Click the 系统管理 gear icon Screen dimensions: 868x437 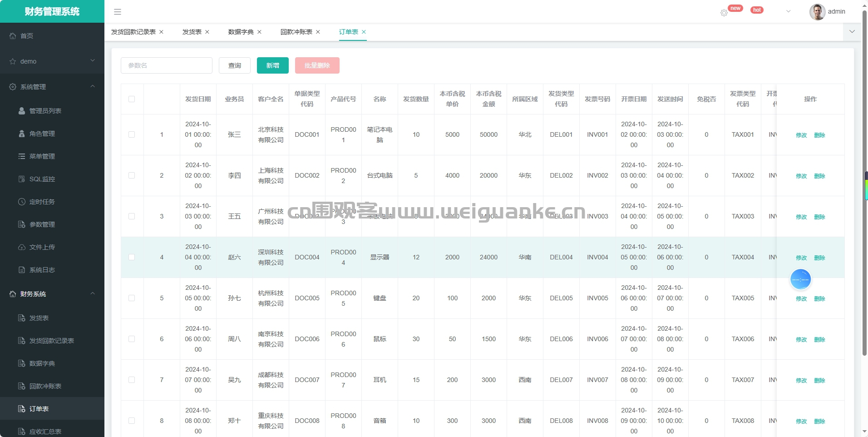[13, 87]
